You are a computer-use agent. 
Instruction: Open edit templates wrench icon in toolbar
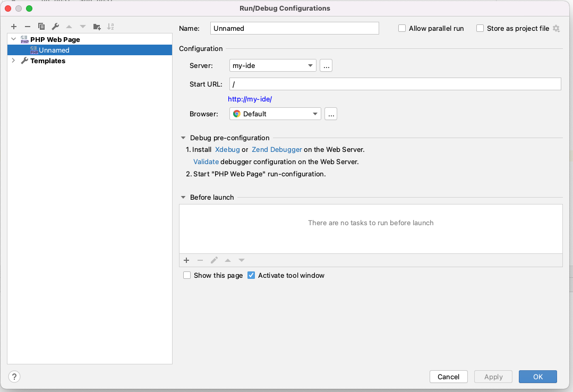coord(55,27)
